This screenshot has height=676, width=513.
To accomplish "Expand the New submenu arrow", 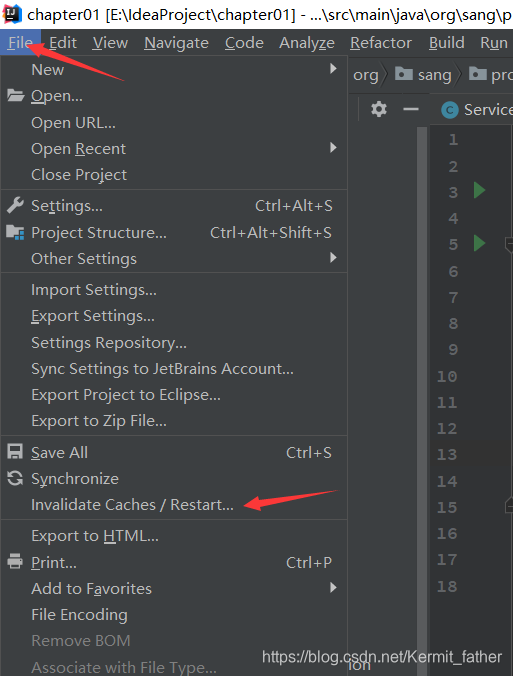I will coord(333,69).
